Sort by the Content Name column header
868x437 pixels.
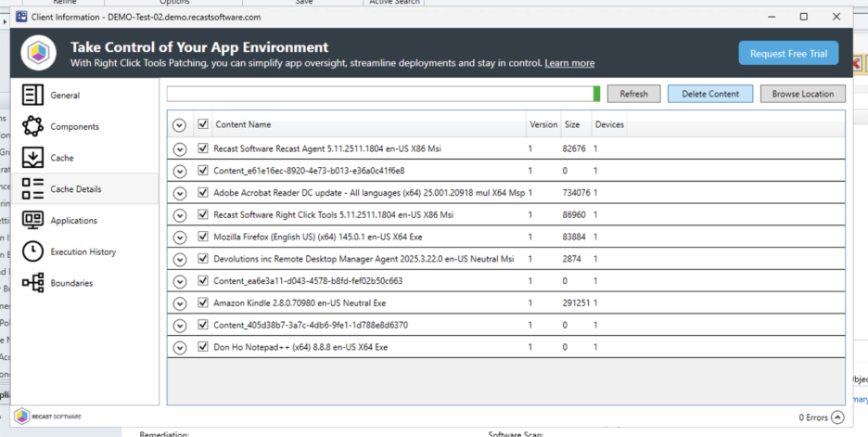(243, 124)
